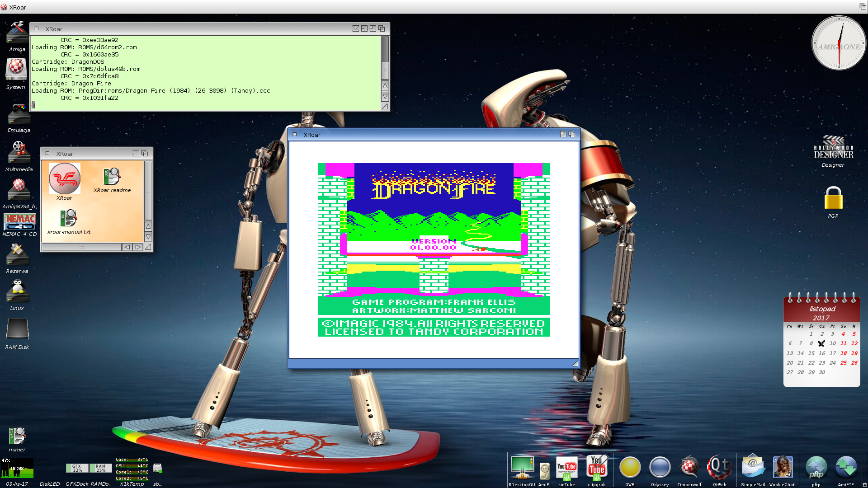
Task: Select the System disk icon
Action: coord(16,70)
